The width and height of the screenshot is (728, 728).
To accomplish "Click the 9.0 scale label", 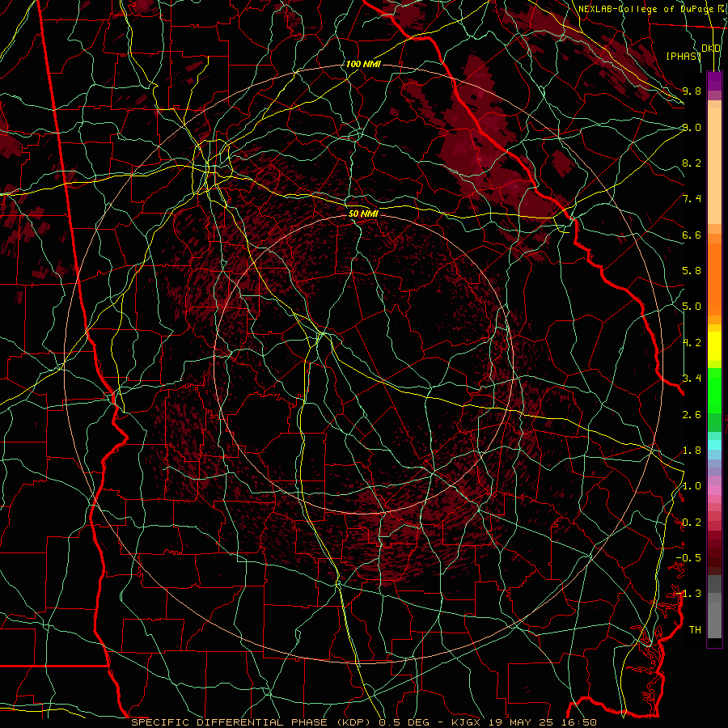I will [692, 127].
